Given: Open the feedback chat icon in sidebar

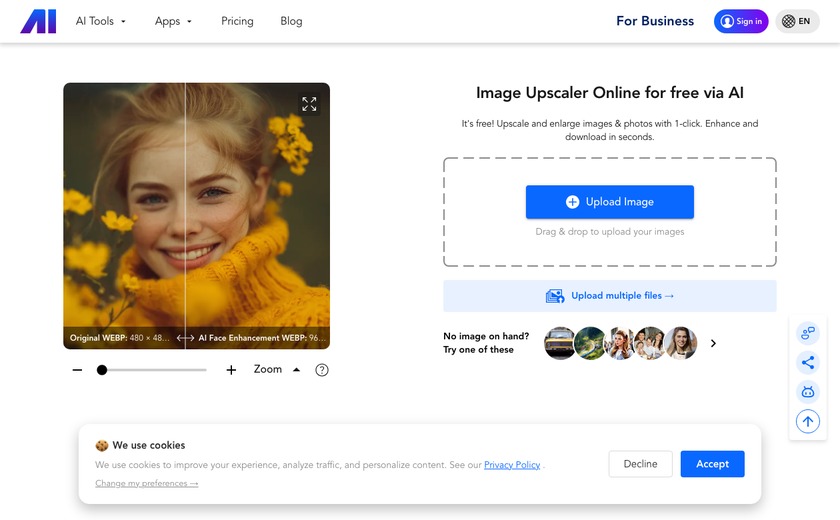Looking at the screenshot, I should [x=808, y=333].
